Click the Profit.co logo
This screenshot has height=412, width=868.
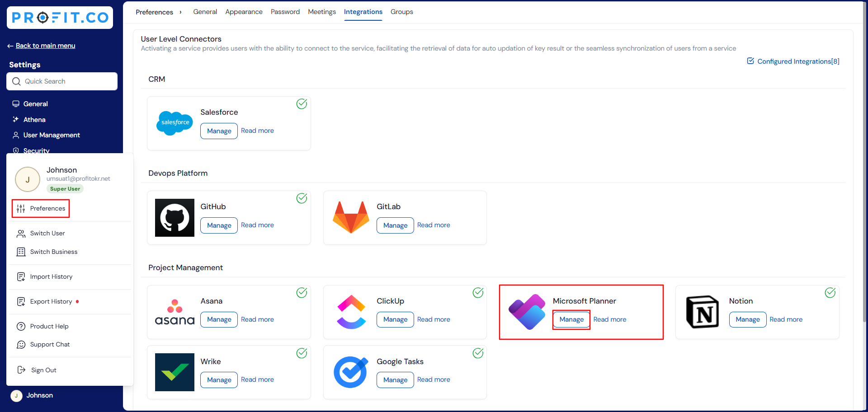pyautogui.click(x=60, y=18)
